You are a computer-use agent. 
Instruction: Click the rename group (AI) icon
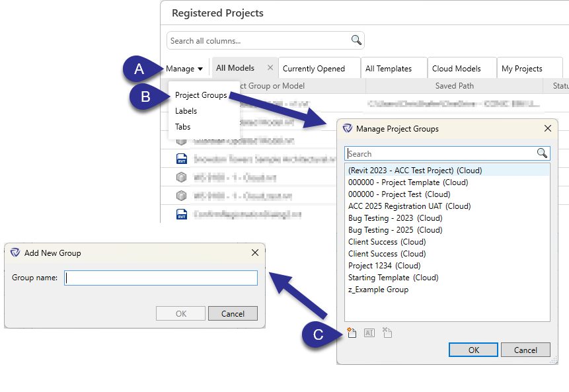pos(369,333)
